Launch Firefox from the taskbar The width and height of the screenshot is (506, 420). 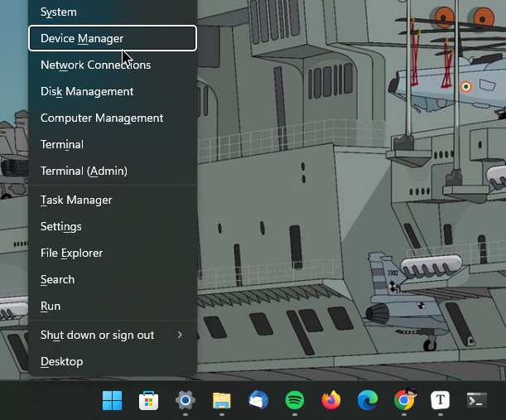pos(331,400)
